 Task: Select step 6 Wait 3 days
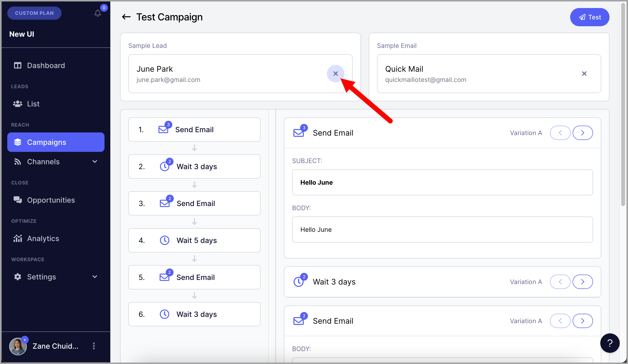click(194, 314)
